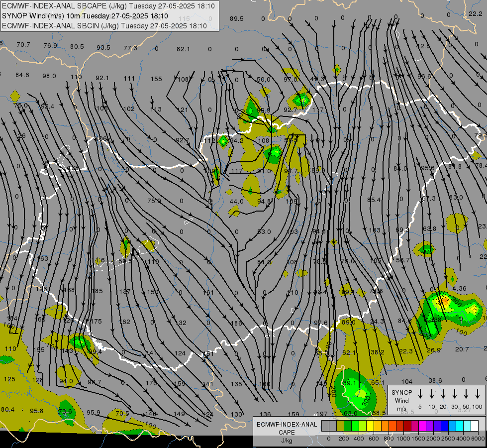
Task: Click the map value 75.9
Action: click(x=154, y=201)
